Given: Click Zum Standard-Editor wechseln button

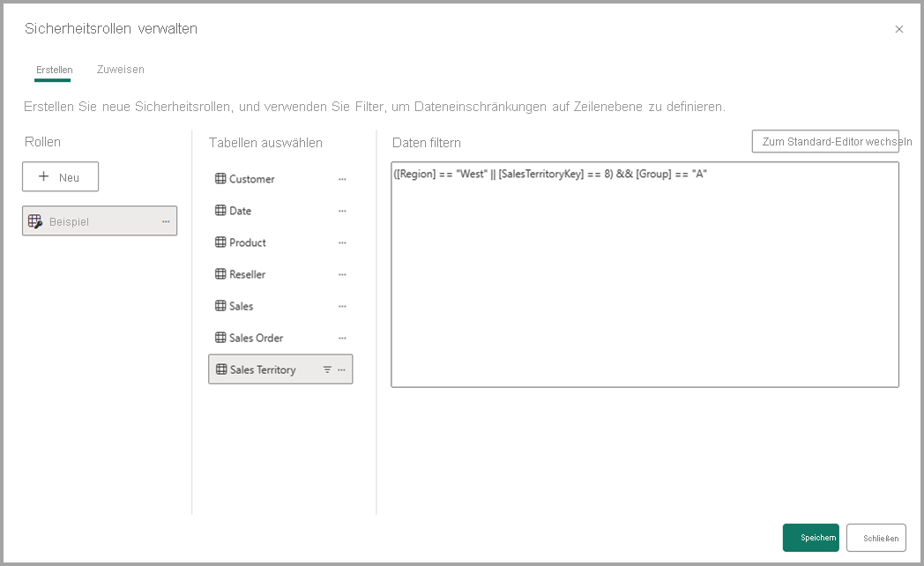Looking at the screenshot, I should (x=825, y=141).
